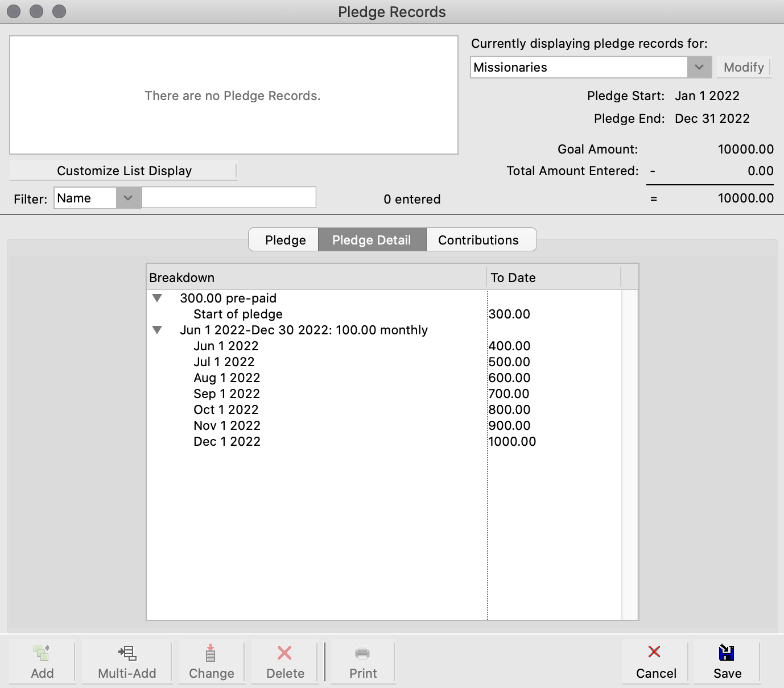Click the Total Amount Entered 0.00 value

[x=760, y=171]
